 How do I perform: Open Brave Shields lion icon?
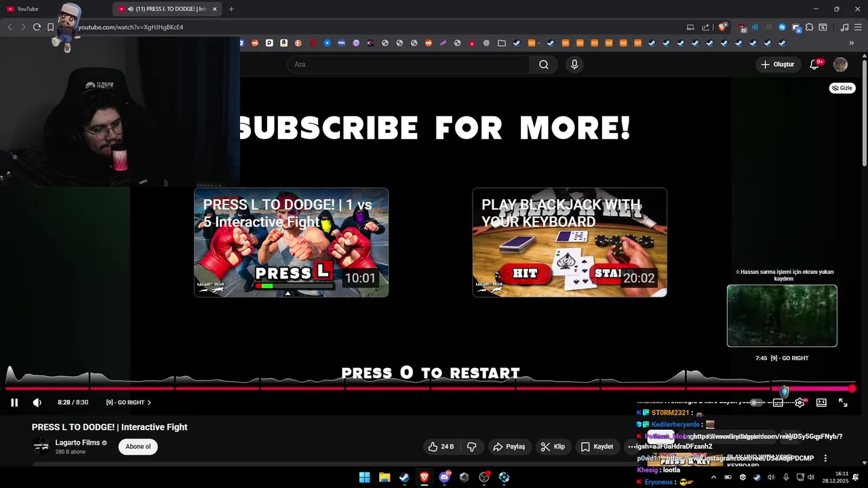722,27
